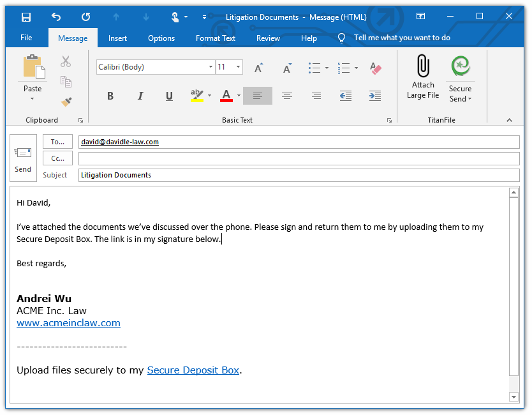Send the email message
The height and width of the screenshot is (415, 532).
click(23, 158)
